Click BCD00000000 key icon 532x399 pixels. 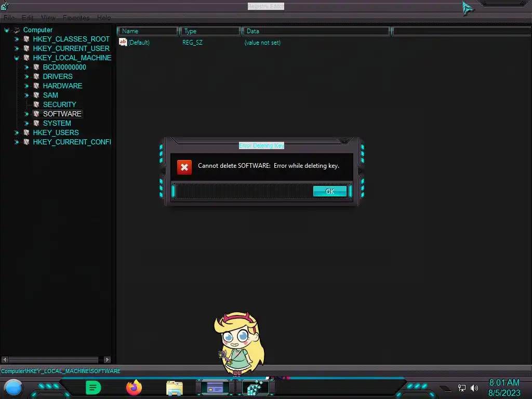36,67
